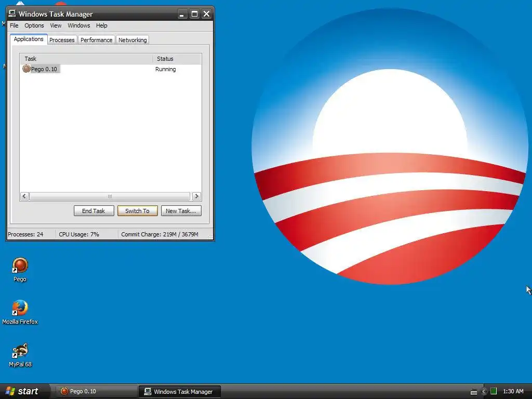Open the Options menu
Viewport: 532px width, 399px height.
(x=34, y=25)
